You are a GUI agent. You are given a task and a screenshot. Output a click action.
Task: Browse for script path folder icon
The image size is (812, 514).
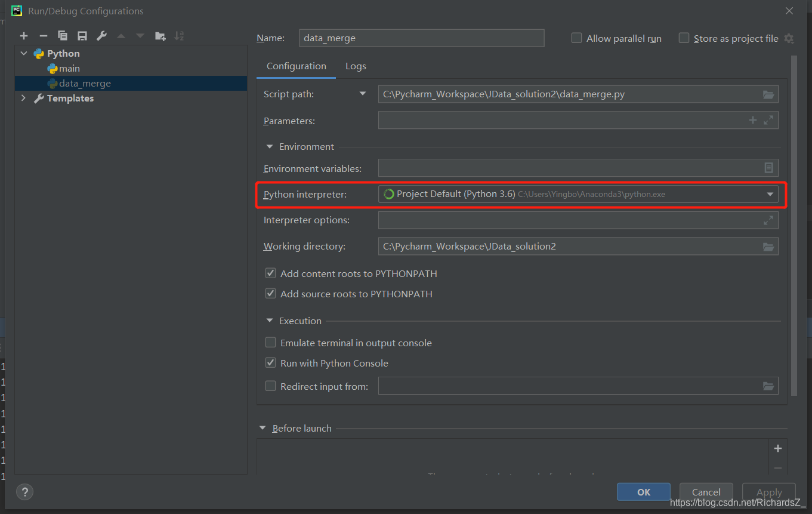pos(768,94)
